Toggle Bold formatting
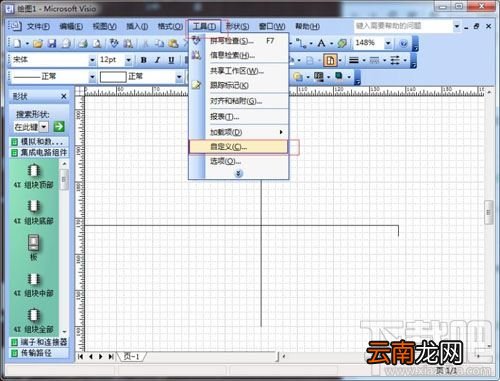500x381 pixels. click(x=144, y=60)
